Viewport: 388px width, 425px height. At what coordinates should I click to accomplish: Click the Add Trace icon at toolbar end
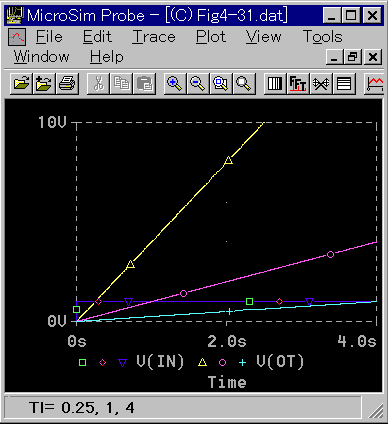click(x=375, y=84)
